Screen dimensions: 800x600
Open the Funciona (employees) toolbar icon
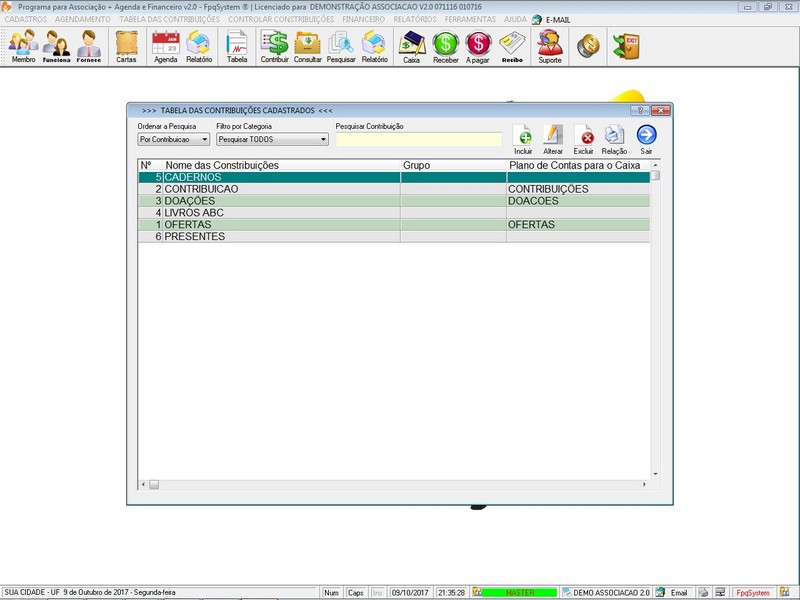point(56,46)
